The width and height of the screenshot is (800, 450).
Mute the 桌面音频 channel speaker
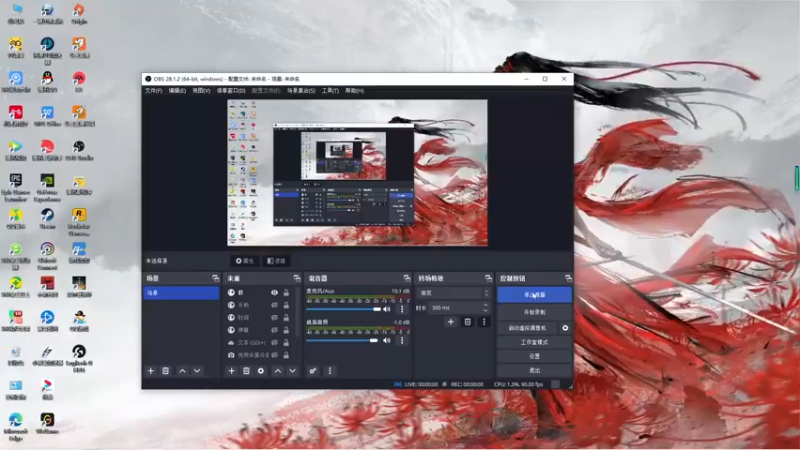[x=387, y=340]
